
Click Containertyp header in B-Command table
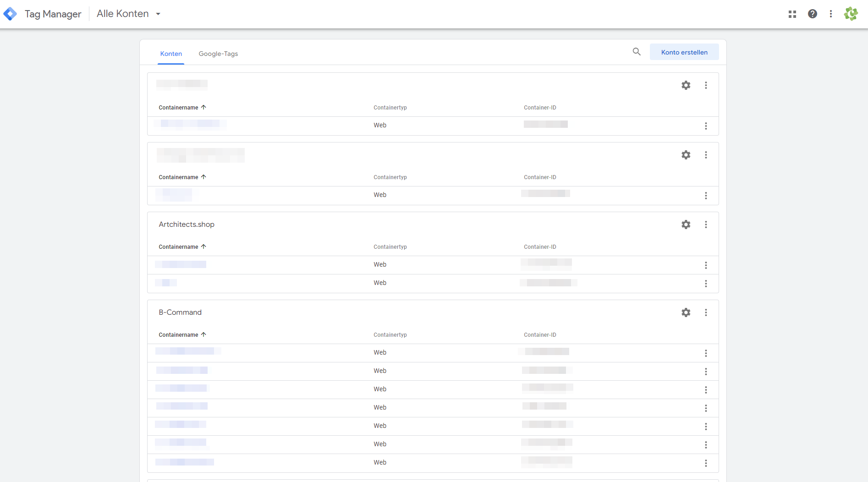point(390,335)
